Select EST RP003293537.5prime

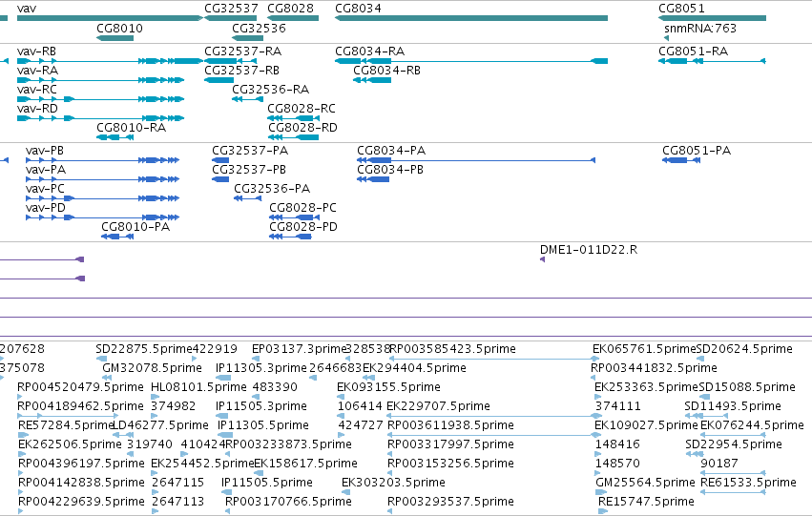click(451, 502)
